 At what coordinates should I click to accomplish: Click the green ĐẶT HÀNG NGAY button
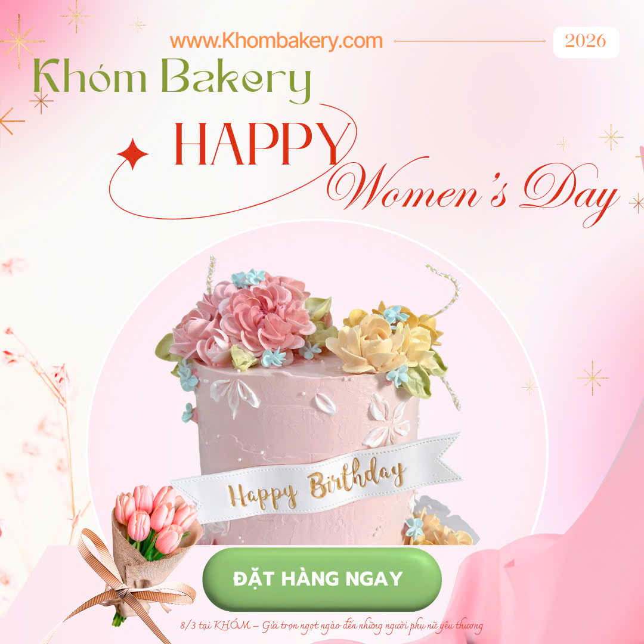[322, 578]
